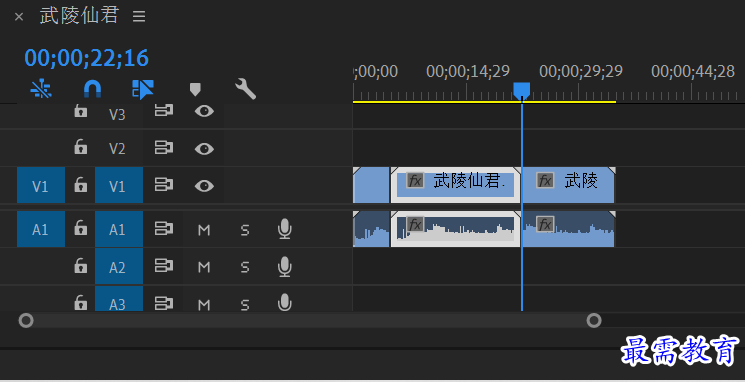Screen dimensions: 745x382
Task: Select the third 武陵 video clip
Action: pos(568,185)
